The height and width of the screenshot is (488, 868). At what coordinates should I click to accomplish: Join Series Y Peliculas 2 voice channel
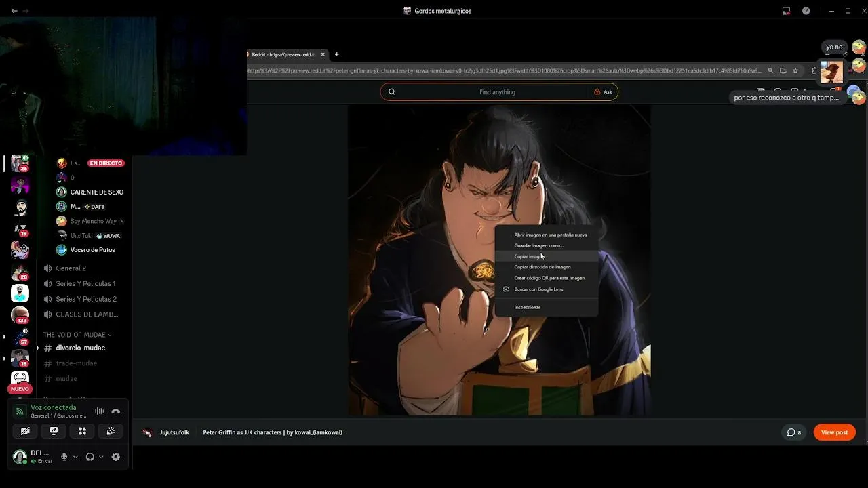(x=85, y=299)
